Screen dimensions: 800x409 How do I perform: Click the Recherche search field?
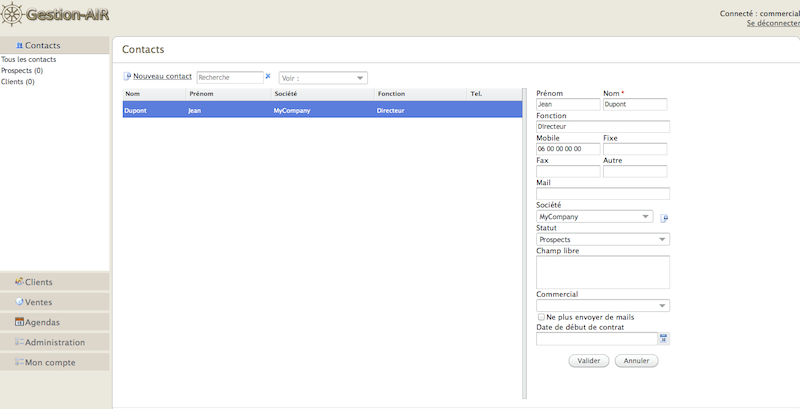click(230, 78)
